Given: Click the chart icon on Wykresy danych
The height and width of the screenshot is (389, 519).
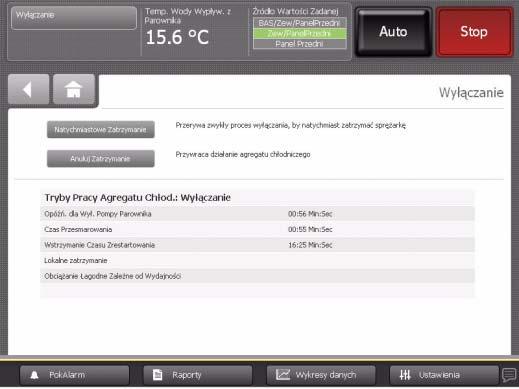Looking at the screenshot, I should (x=283, y=375).
